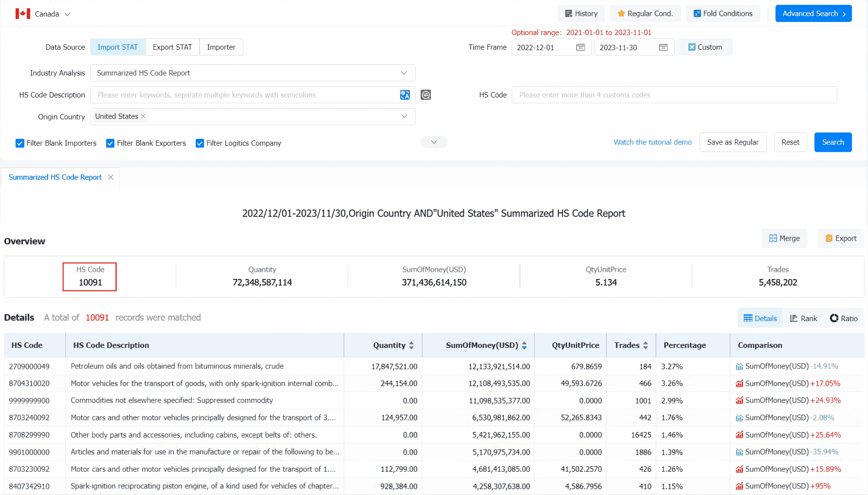Open the Summarized HS Code Report tab
Viewport: 868px width, 495px height.
[55, 177]
